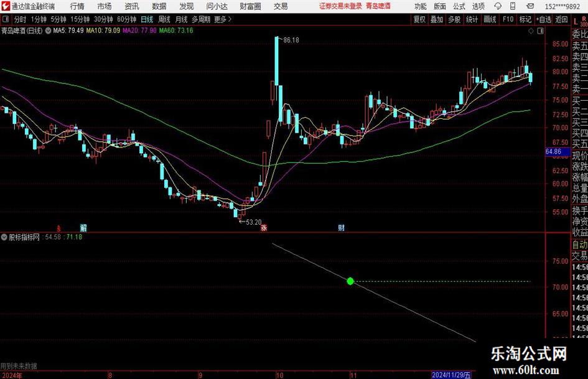The image size is (588, 379).
Task: Switch to 5分钟 period
Action: pyautogui.click(x=58, y=19)
